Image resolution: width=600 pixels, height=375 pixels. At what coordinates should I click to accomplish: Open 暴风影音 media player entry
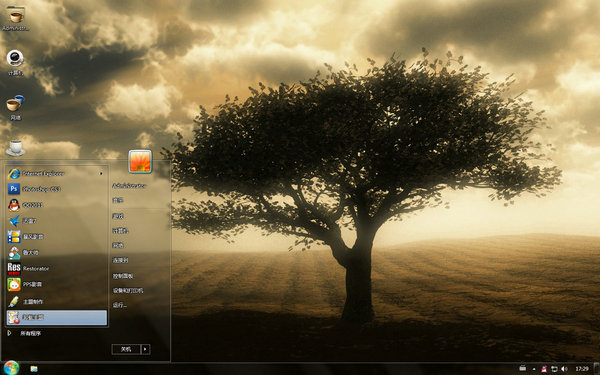tap(57, 237)
